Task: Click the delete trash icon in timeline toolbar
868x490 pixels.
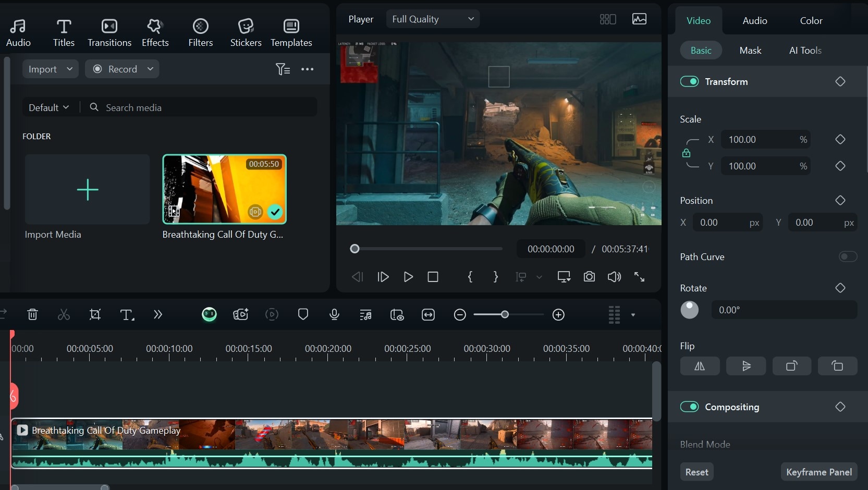Action: click(32, 314)
